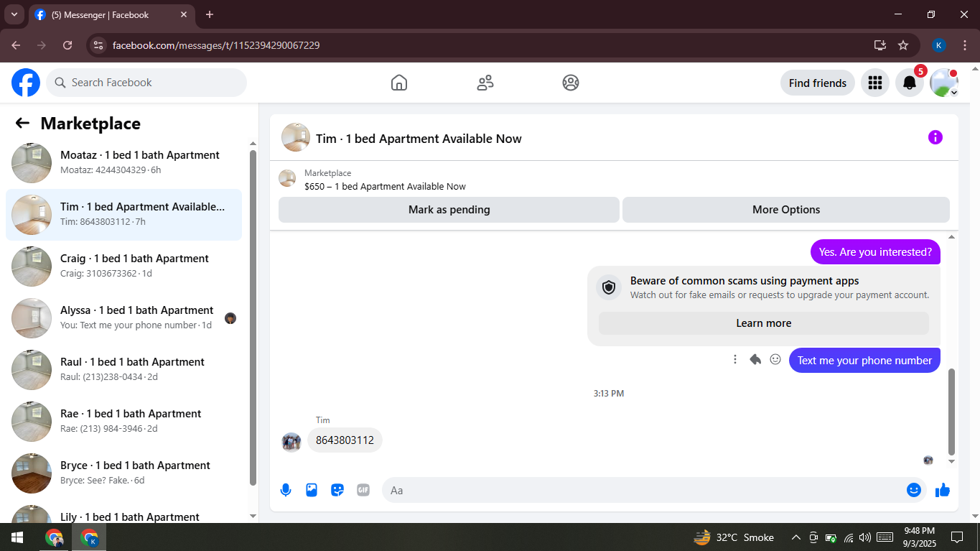Open the Friends icon in the top navigation
Viewport: 980px width, 551px height.
coord(485,83)
